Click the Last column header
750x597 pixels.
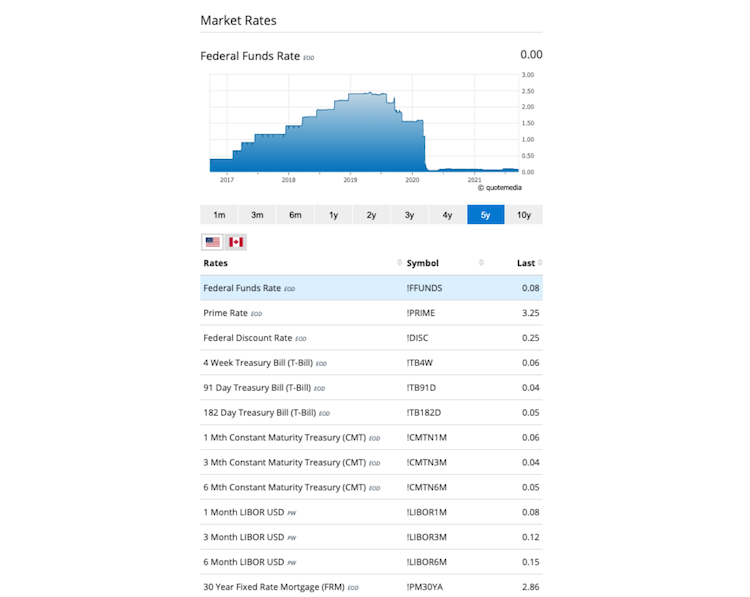point(526,263)
